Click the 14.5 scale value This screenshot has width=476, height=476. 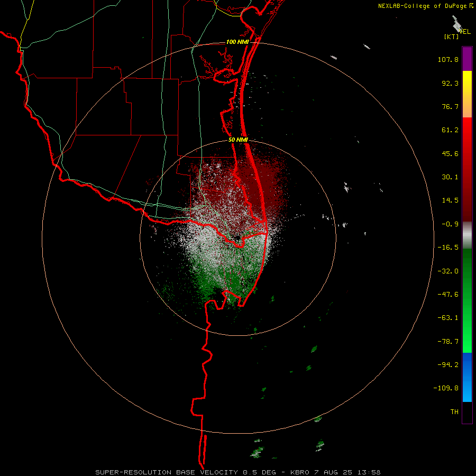450,200
